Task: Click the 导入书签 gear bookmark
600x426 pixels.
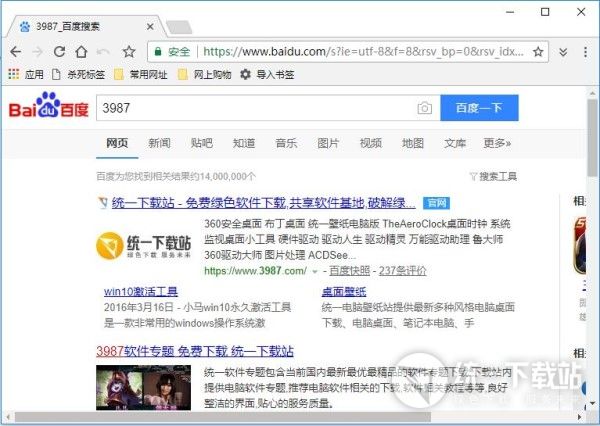Action: tap(267, 74)
